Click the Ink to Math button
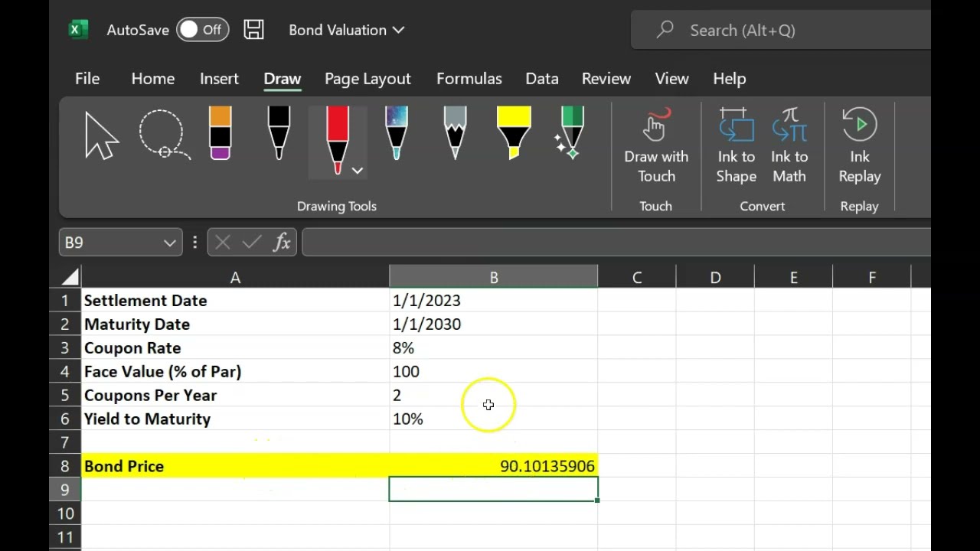 [789, 145]
